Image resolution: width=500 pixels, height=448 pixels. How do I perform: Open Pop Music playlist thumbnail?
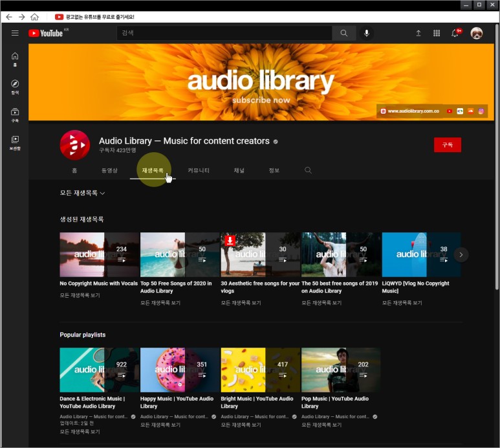(341, 370)
